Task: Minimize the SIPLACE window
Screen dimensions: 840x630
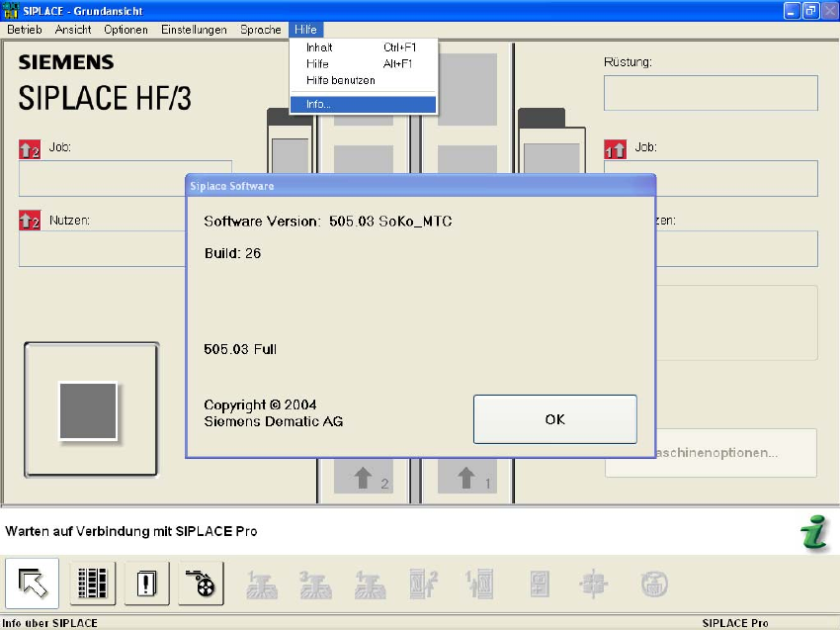Action: 792,11
